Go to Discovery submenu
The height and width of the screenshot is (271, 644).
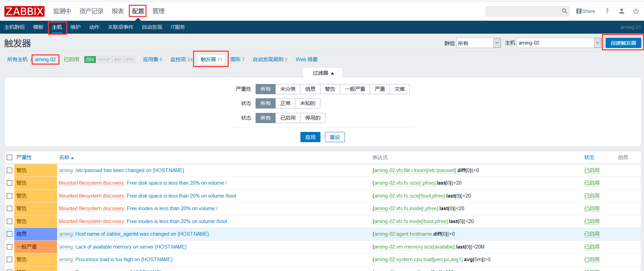(x=152, y=27)
